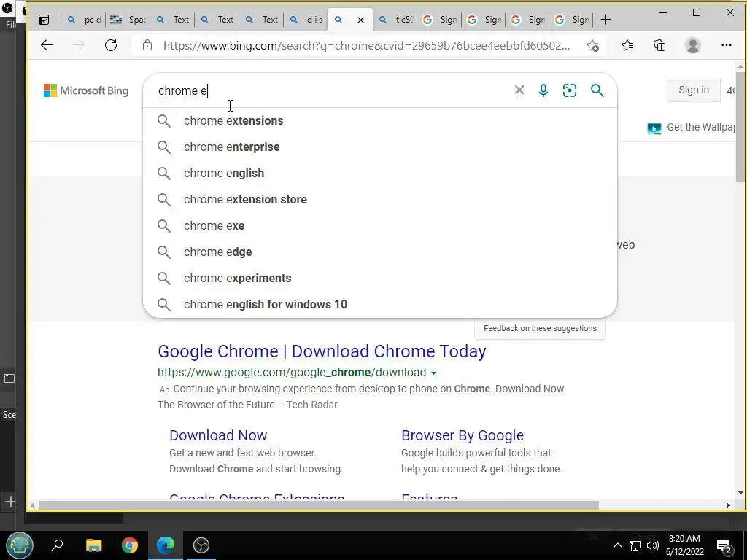Click the scroll right arrow
The height and width of the screenshot is (560, 747).
(729, 505)
